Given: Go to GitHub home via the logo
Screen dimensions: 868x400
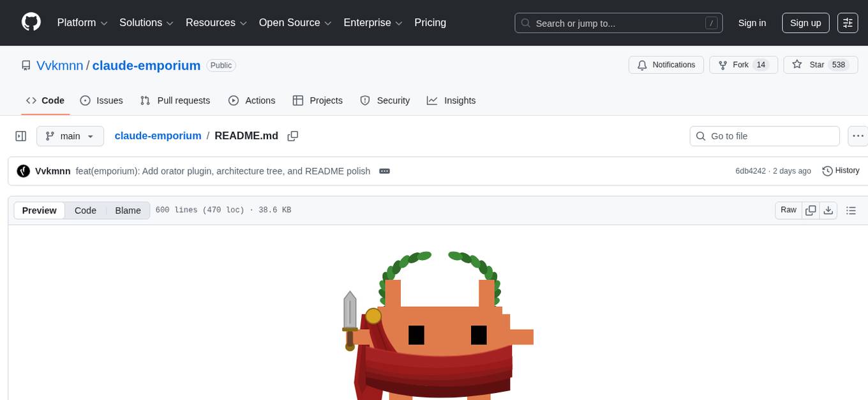Looking at the screenshot, I should pos(31,22).
